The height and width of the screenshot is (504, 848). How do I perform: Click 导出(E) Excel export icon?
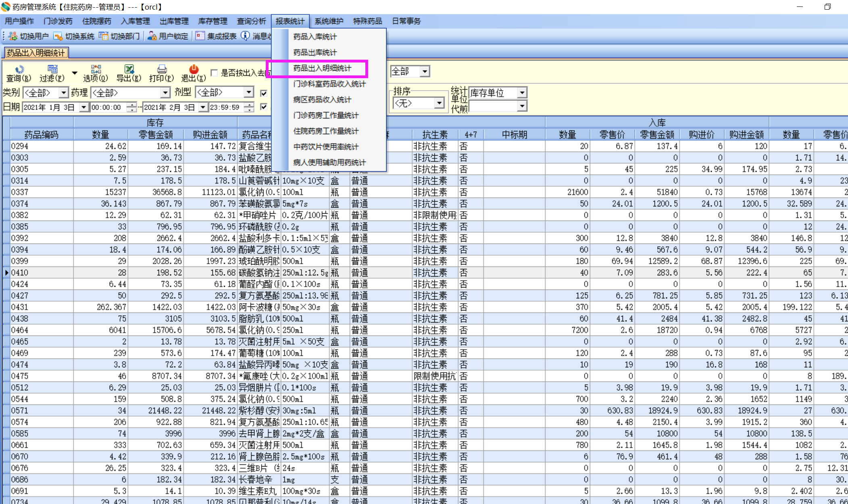click(129, 69)
